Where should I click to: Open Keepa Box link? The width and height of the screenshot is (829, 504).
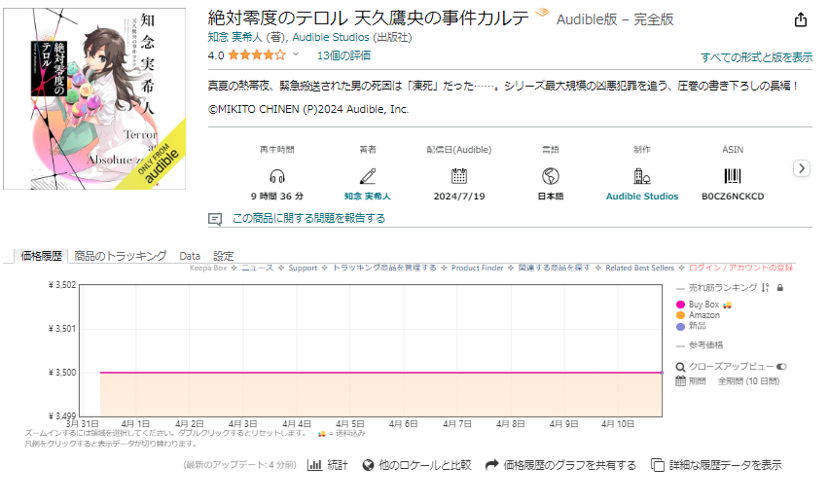[x=208, y=269]
